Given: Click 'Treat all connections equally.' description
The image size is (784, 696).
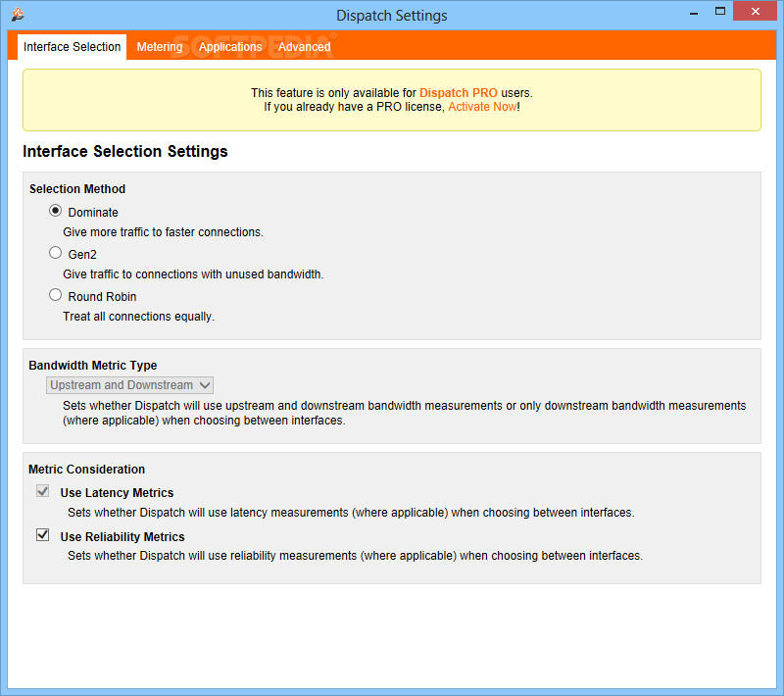Looking at the screenshot, I should coord(138,317).
